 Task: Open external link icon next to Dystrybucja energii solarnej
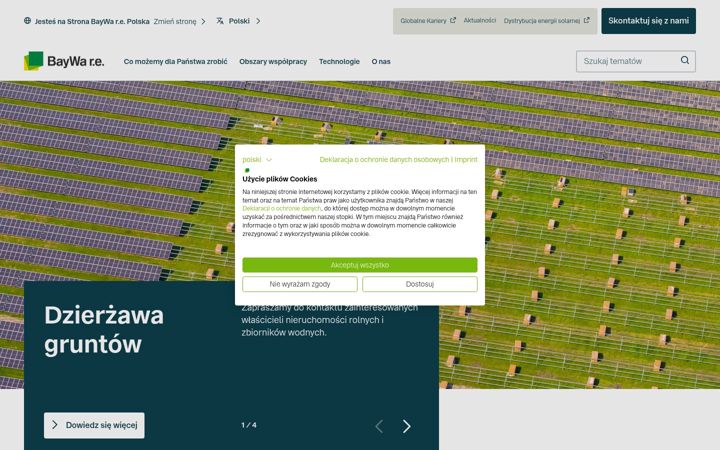586,20
